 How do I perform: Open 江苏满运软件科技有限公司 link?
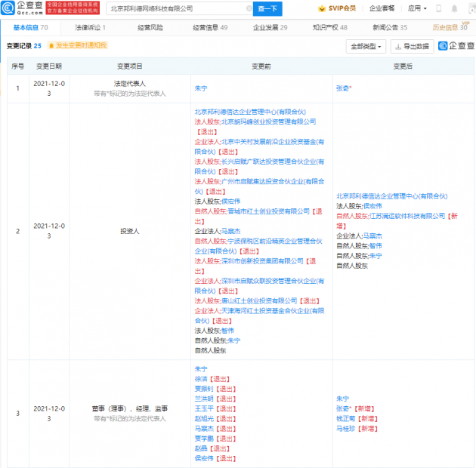[407, 216]
